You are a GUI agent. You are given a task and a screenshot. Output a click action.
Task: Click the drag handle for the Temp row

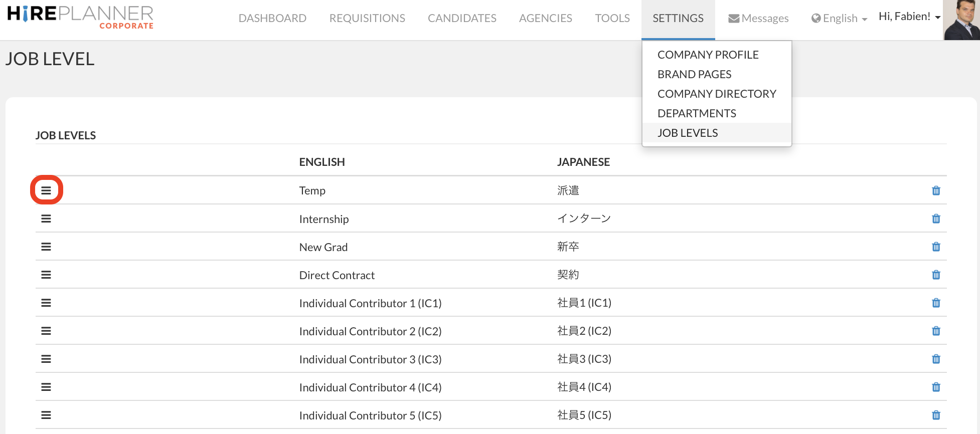(x=46, y=190)
